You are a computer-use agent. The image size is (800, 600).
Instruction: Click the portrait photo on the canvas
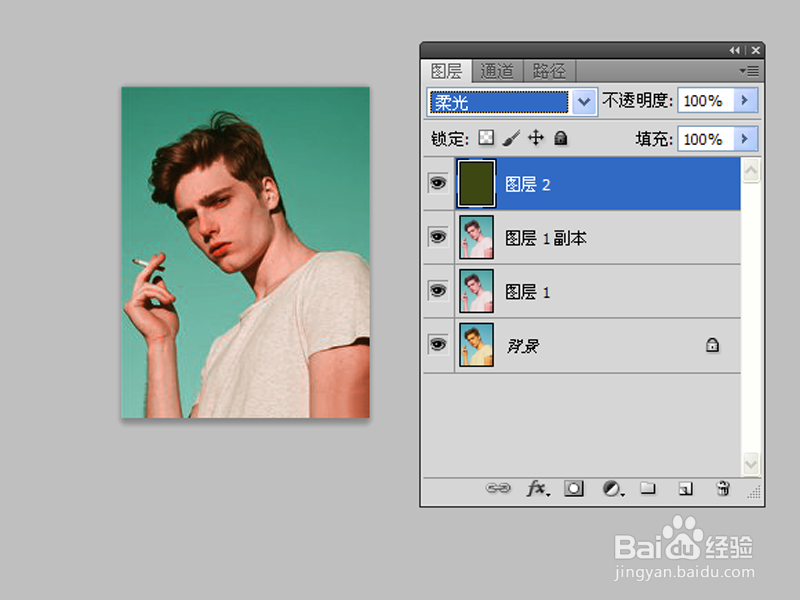[245, 252]
